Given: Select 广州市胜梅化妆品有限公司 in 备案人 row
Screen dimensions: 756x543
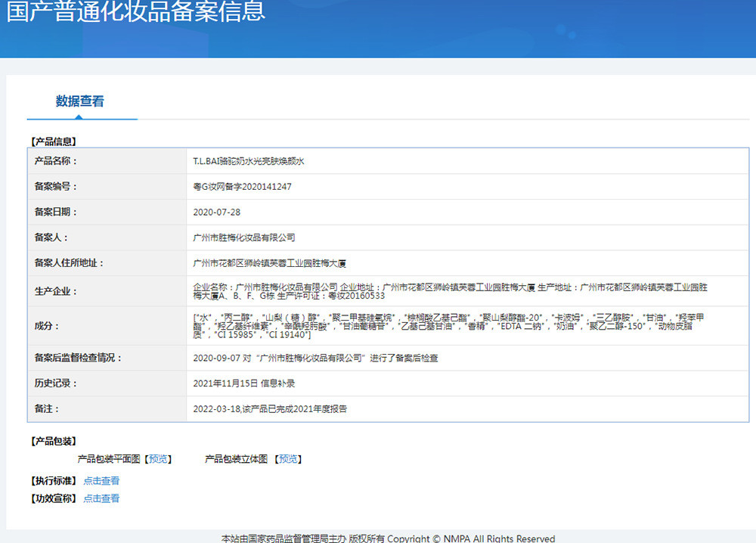Looking at the screenshot, I should (244, 237).
